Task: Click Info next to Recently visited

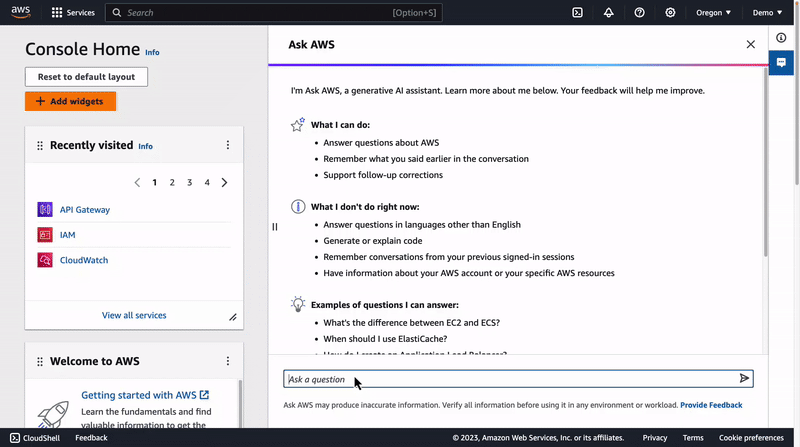Action: (x=145, y=146)
